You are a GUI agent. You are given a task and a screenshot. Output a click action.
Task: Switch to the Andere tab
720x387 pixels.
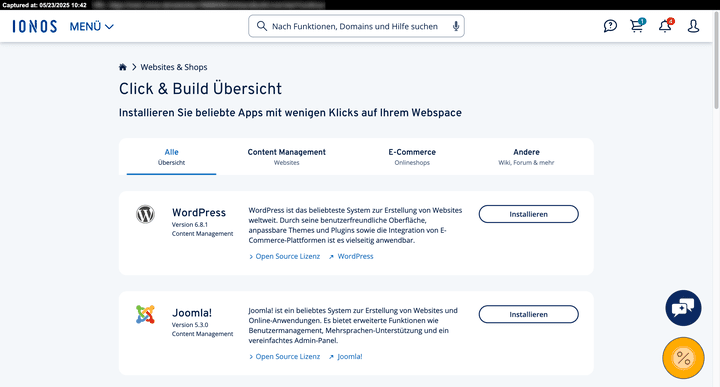[526, 157]
